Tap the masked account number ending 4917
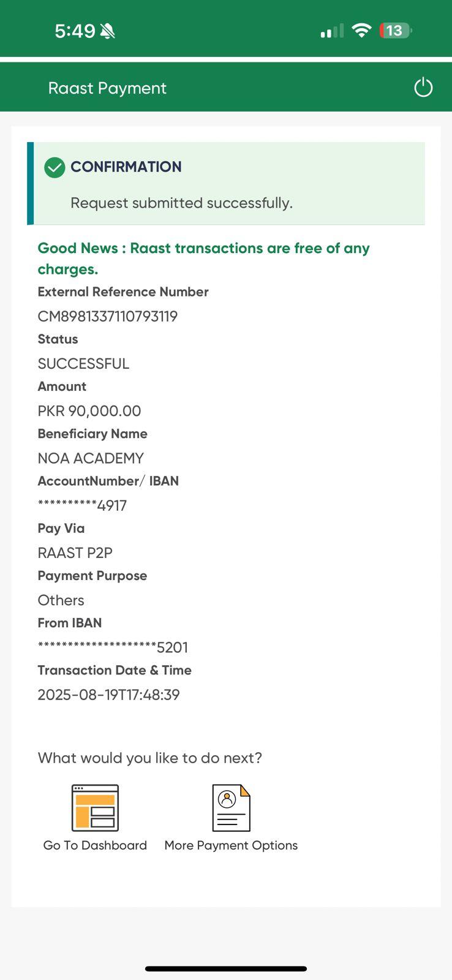The height and width of the screenshot is (980, 452). (82, 505)
